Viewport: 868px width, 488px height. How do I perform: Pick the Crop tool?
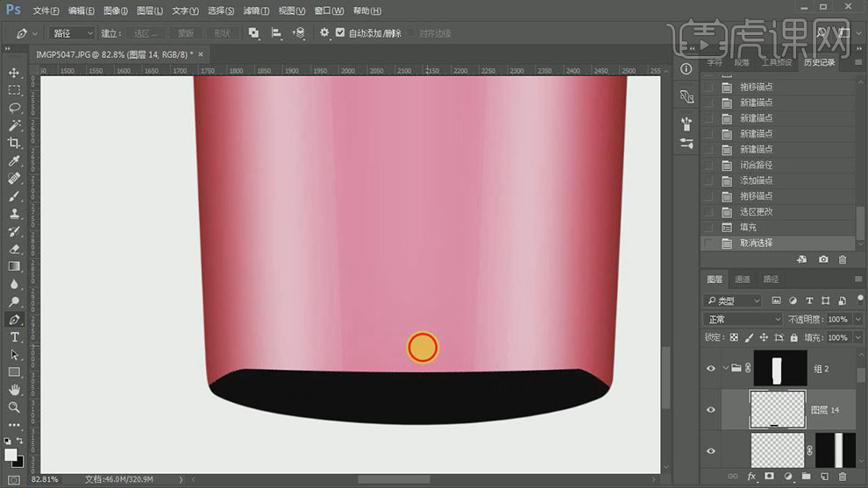(14, 143)
